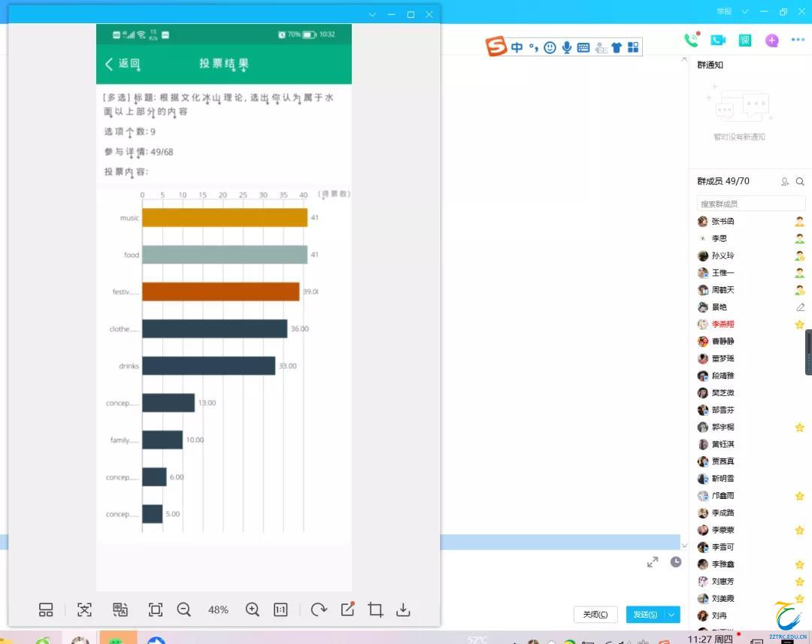812x644 pixels.
Task: Start a group video call
Action: (x=718, y=41)
